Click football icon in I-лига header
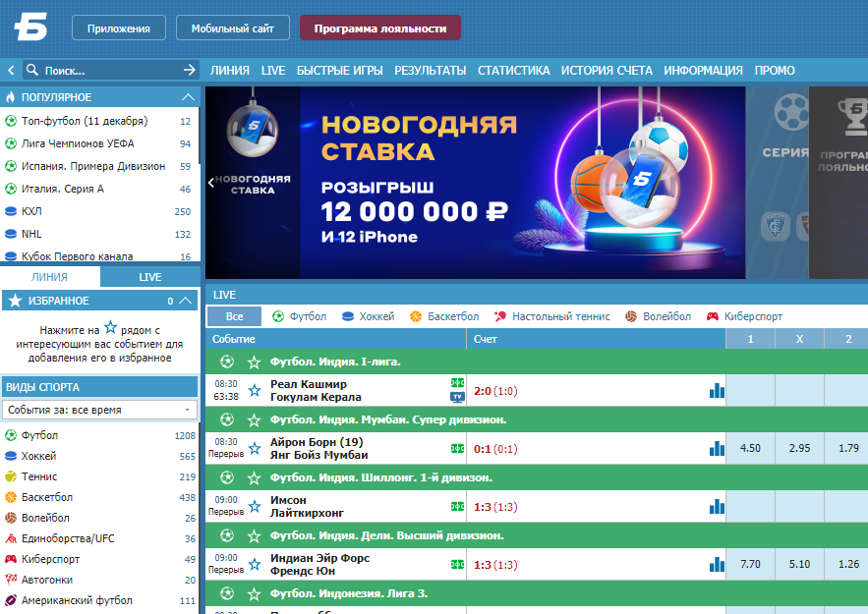This screenshot has height=614, width=868. click(x=227, y=362)
